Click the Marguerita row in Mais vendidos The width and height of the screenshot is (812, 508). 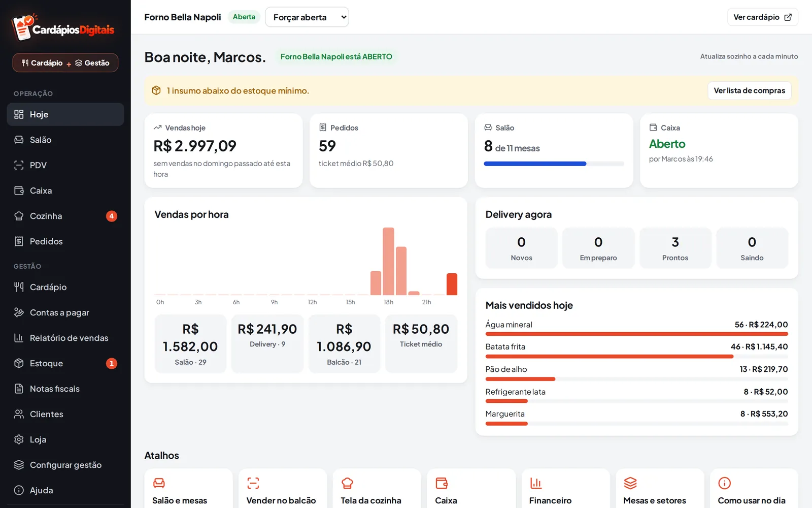point(636,418)
